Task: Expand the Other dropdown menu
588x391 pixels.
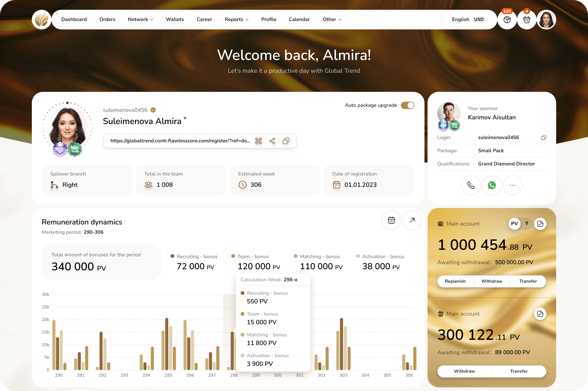Action: pyautogui.click(x=332, y=19)
